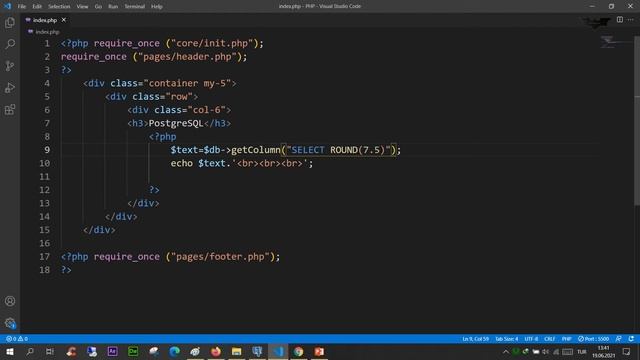Click line number 17 in the gutter
Screen dimensions: 640x360
click(x=44, y=256)
